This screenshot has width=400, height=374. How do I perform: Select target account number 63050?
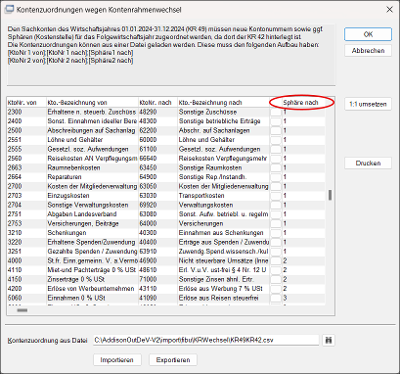click(x=148, y=186)
